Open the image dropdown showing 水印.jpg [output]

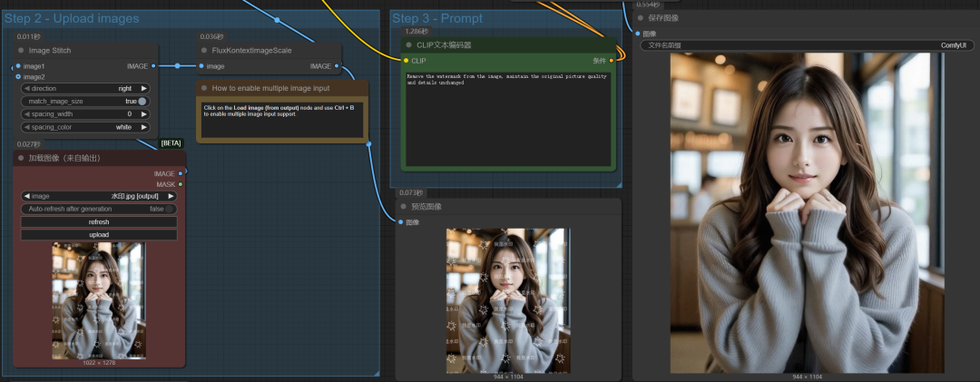pyautogui.click(x=99, y=196)
